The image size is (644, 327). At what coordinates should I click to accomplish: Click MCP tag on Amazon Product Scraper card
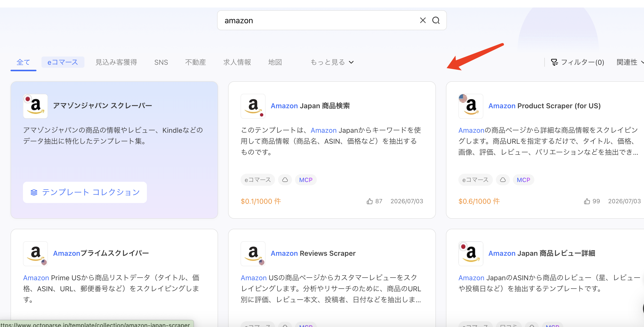click(524, 180)
